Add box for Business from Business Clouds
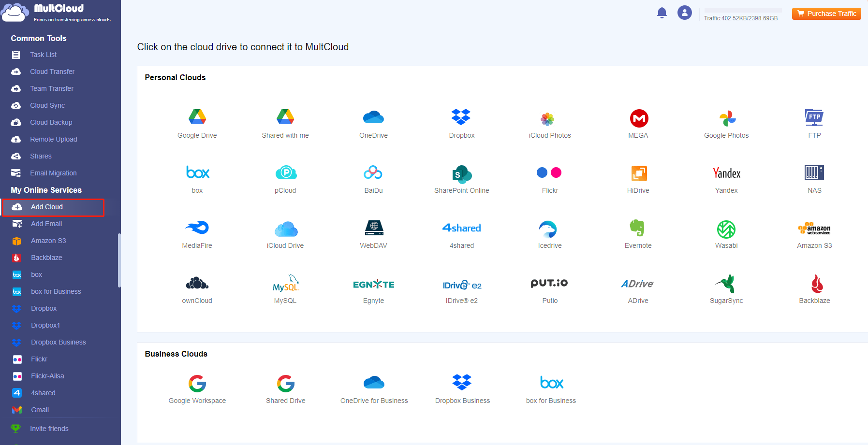Viewport: 868px width, 445px height. point(552,383)
